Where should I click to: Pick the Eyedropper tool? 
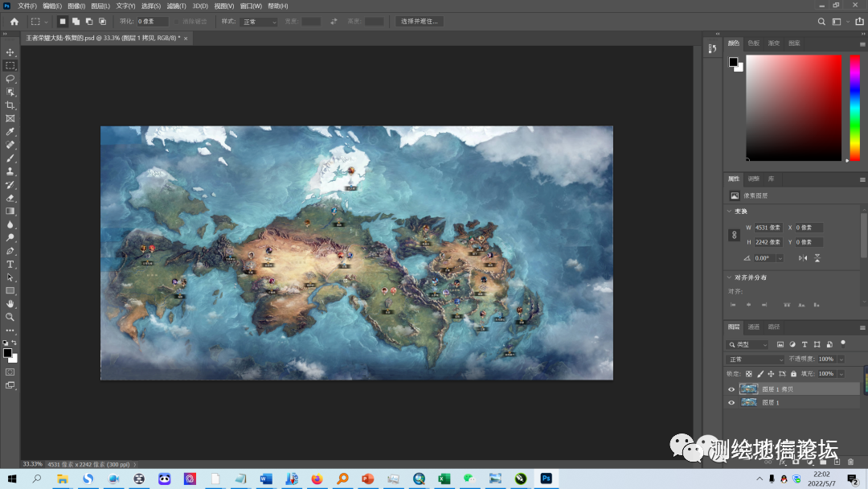(10, 132)
